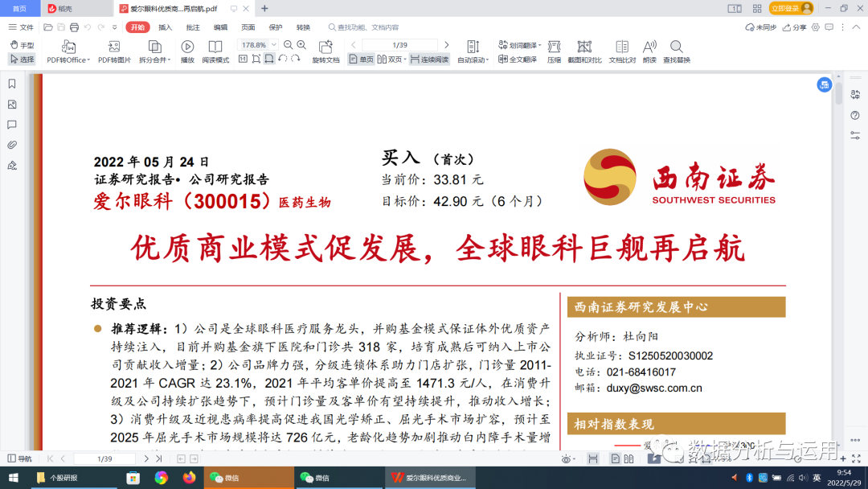Go to next page in toolbar
The height and width of the screenshot is (489, 868).
[x=447, y=45]
